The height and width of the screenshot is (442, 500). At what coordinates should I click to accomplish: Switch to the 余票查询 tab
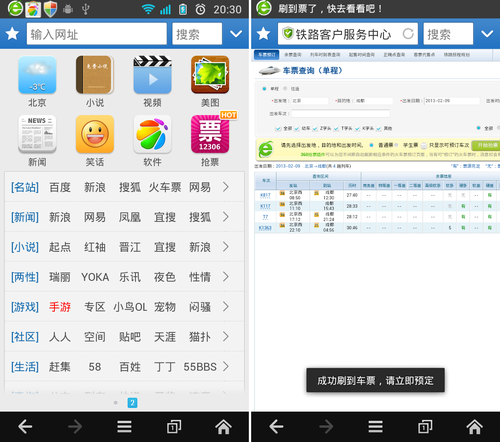[x=293, y=55]
